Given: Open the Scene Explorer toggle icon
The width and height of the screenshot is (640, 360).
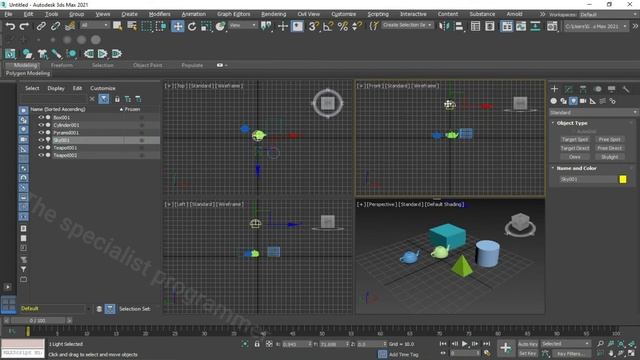Looking at the screenshot, I should pos(475,27).
